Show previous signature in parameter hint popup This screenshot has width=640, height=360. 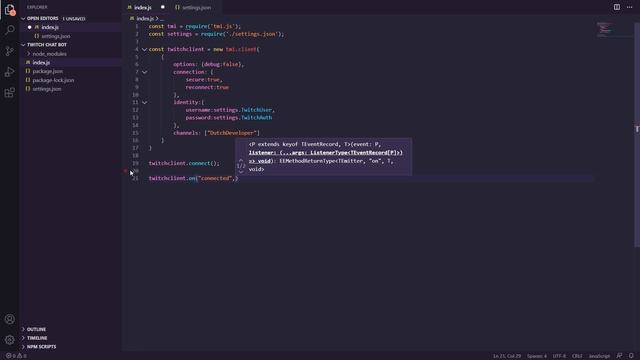(x=241, y=160)
